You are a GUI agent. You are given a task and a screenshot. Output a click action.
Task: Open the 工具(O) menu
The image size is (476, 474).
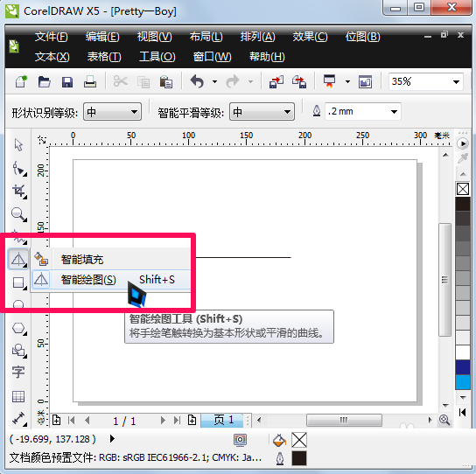click(x=157, y=57)
